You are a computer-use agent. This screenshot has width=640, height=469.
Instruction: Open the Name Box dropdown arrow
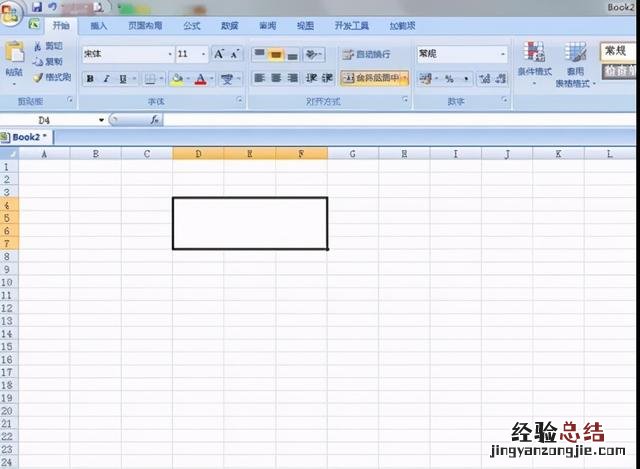tap(101, 120)
